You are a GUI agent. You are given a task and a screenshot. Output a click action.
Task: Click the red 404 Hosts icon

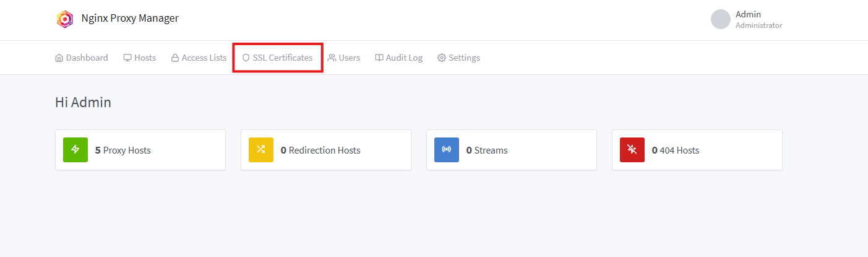[x=632, y=150]
